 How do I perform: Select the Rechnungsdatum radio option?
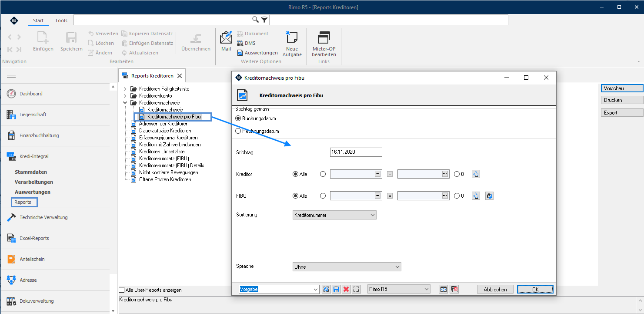click(x=238, y=131)
